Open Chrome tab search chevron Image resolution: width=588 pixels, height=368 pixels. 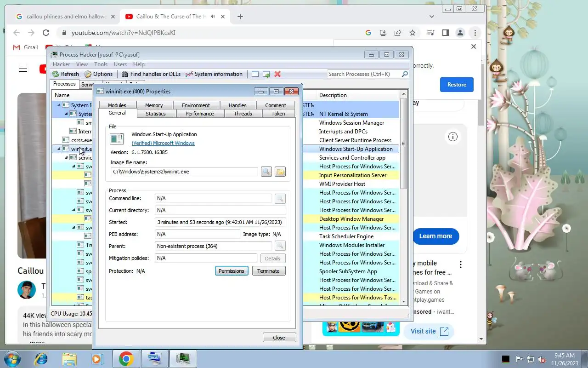(432, 17)
